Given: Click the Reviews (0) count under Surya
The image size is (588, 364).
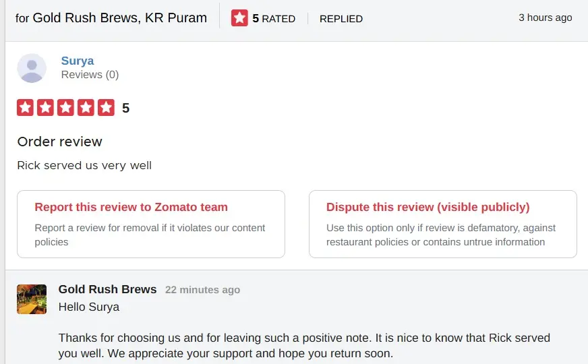Looking at the screenshot, I should 90,75.
